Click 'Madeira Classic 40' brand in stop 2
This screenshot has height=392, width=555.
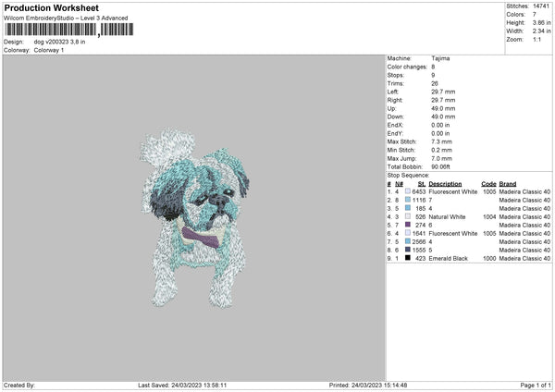click(x=524, y=201)
